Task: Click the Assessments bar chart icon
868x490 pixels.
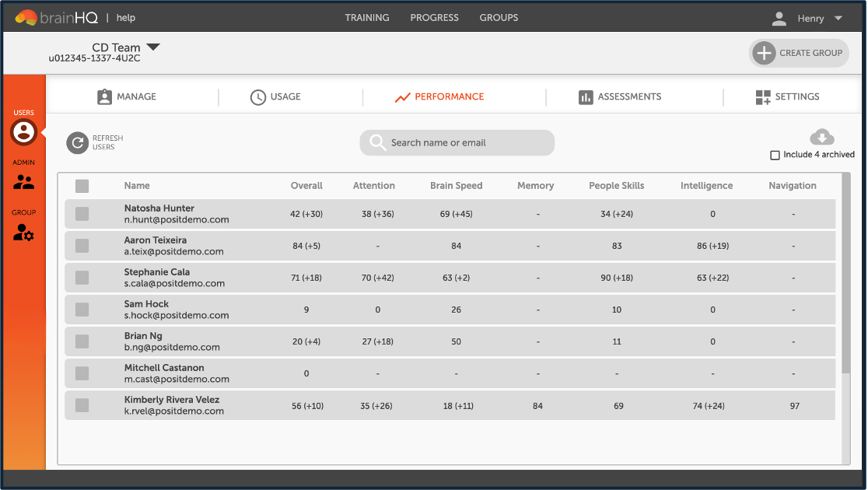Action: point(586,97)
